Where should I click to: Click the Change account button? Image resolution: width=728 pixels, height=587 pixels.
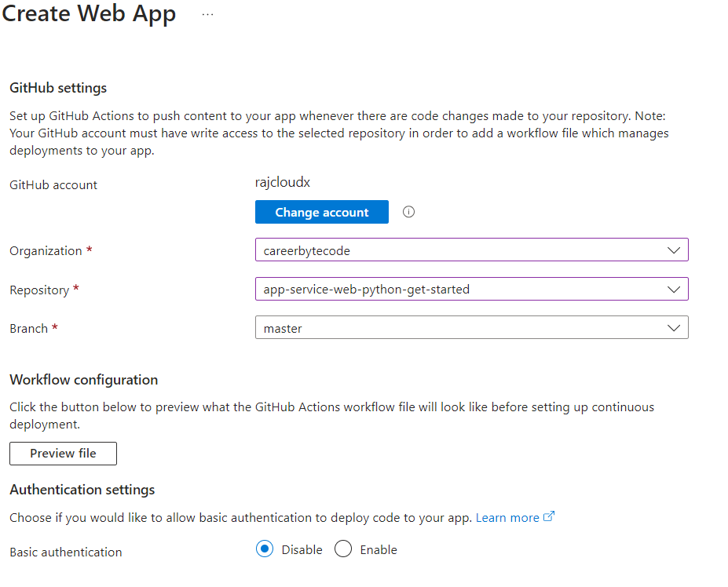[321, 212]
